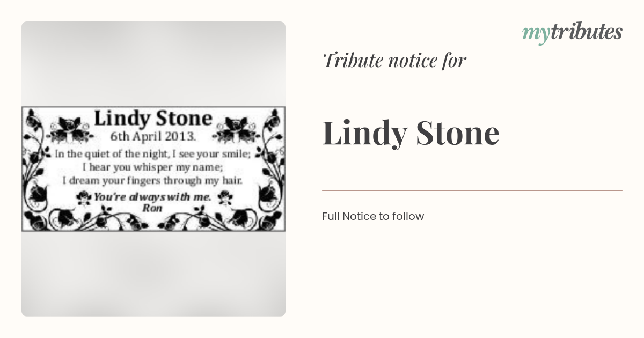Image resolution: width=644 pixels, height=338 pixels.
Task: Click the line 'In the quiet of the night'
Action: [x=153, y=153]
